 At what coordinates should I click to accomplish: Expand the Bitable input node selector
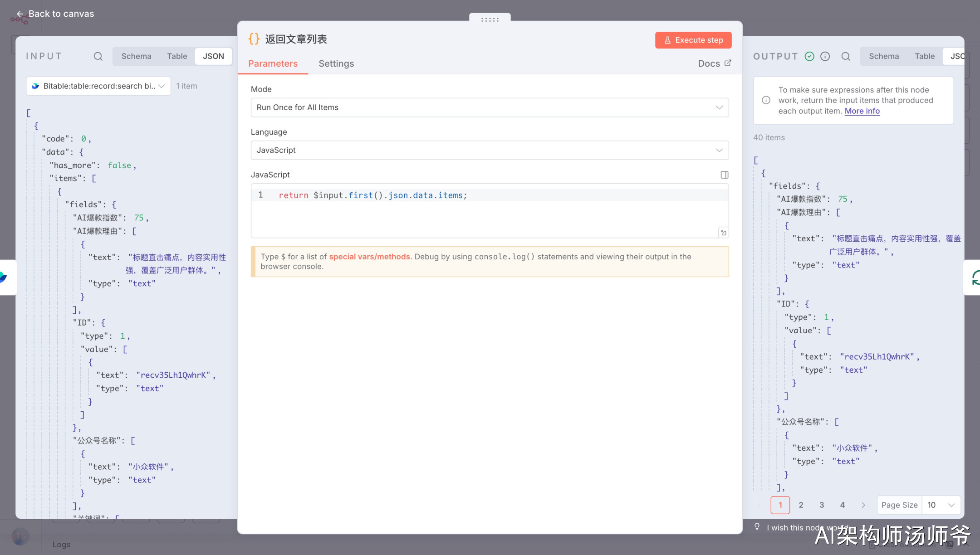tap(98, 86)
